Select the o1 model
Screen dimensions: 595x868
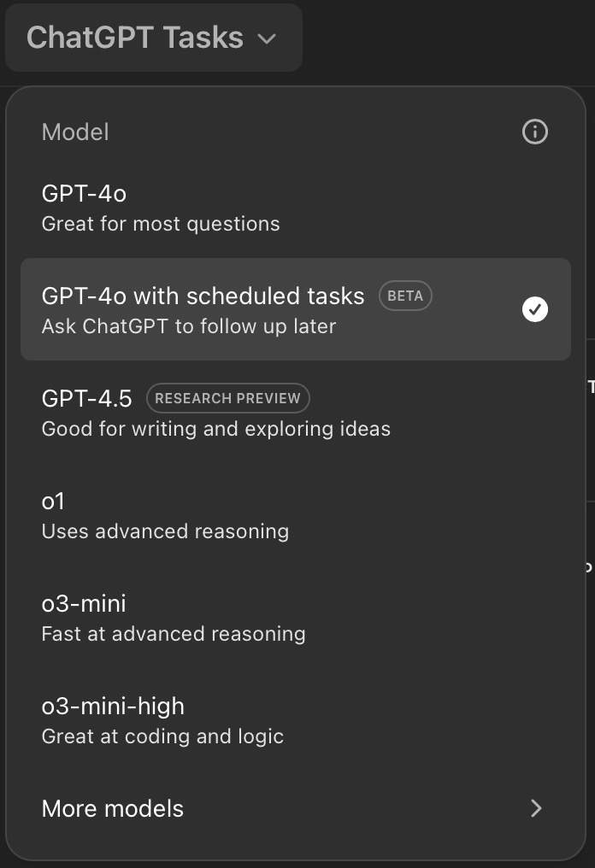point(296,514)
